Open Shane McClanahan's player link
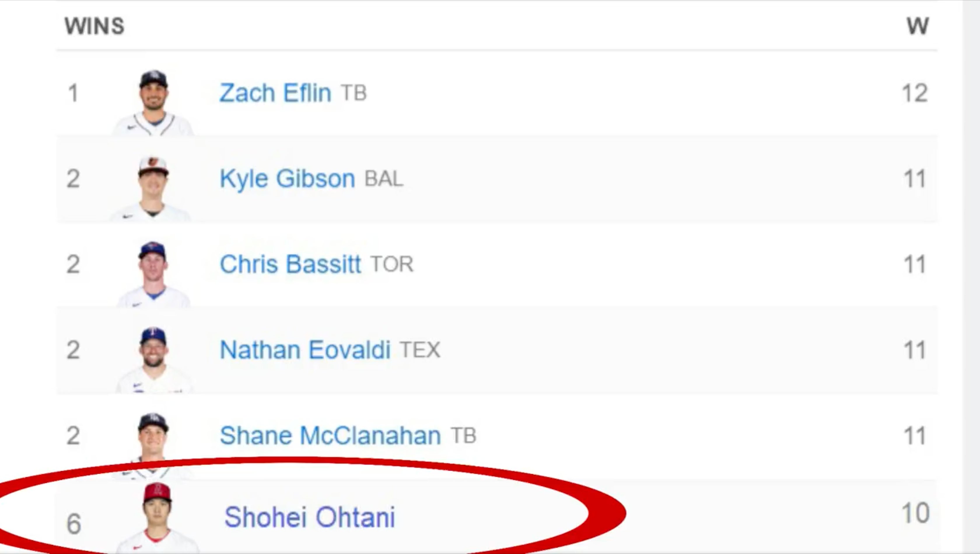This screenshot has width=980, height=554. tap(330, 435)
